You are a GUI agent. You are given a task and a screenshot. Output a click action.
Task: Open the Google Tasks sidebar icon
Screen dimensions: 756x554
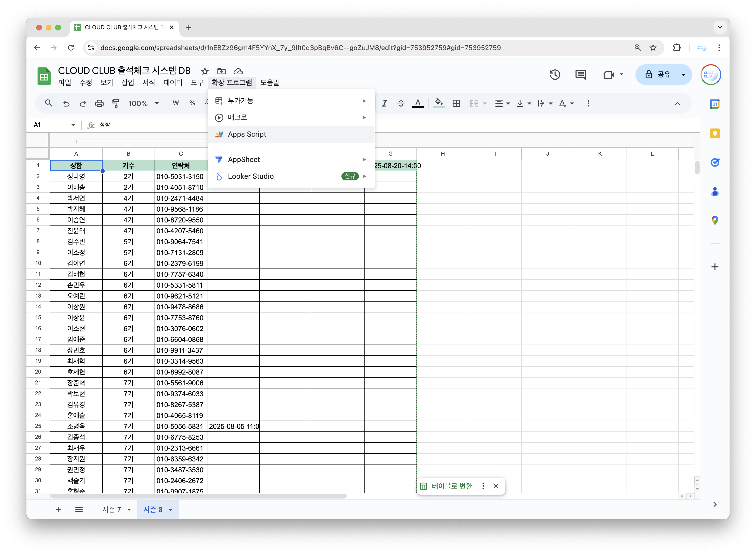(714, 162)
